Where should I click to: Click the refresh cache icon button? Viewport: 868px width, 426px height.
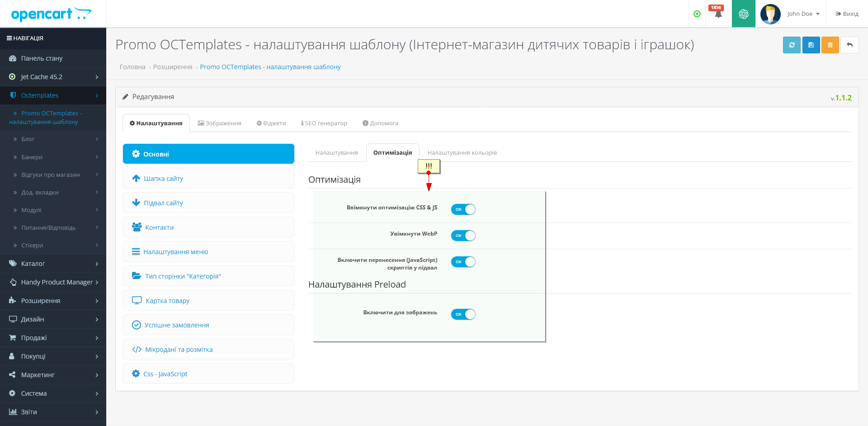tap(792, 45)
